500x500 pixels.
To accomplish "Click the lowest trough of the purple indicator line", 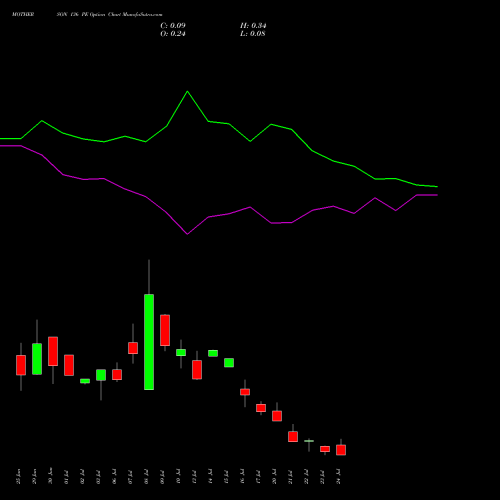I will click(187, 234).
